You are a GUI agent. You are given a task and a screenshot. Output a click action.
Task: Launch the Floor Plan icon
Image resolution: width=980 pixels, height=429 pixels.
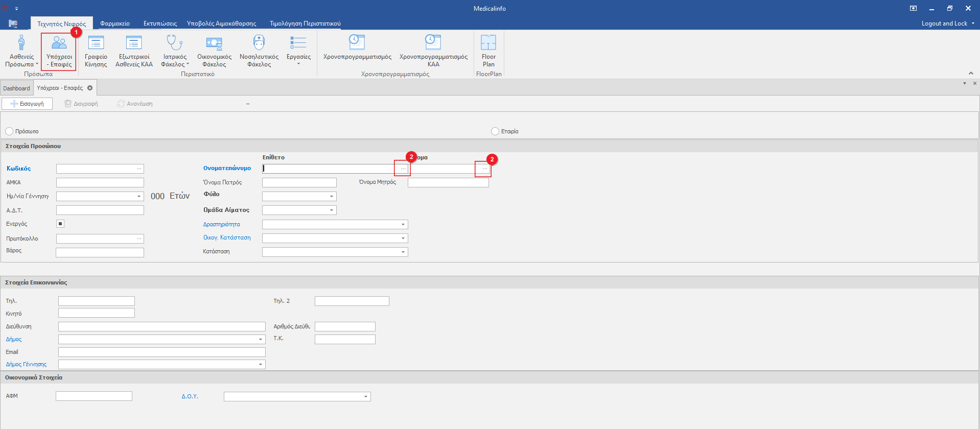click(488, 43)
